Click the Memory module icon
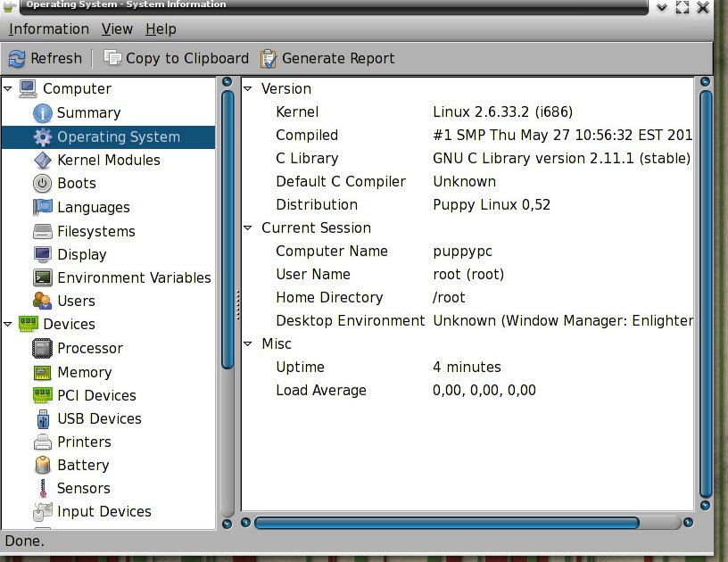Screen dimensions: 728x562 (x=42, y=372)
